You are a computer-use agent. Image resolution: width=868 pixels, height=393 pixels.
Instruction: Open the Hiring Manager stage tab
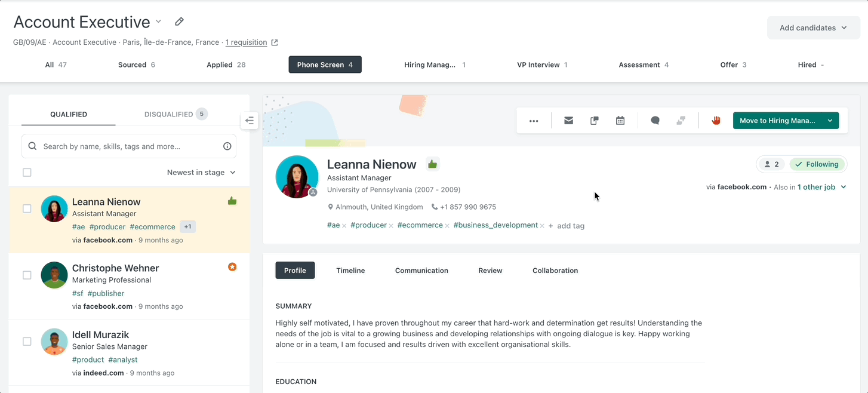(x=435, y=65)
